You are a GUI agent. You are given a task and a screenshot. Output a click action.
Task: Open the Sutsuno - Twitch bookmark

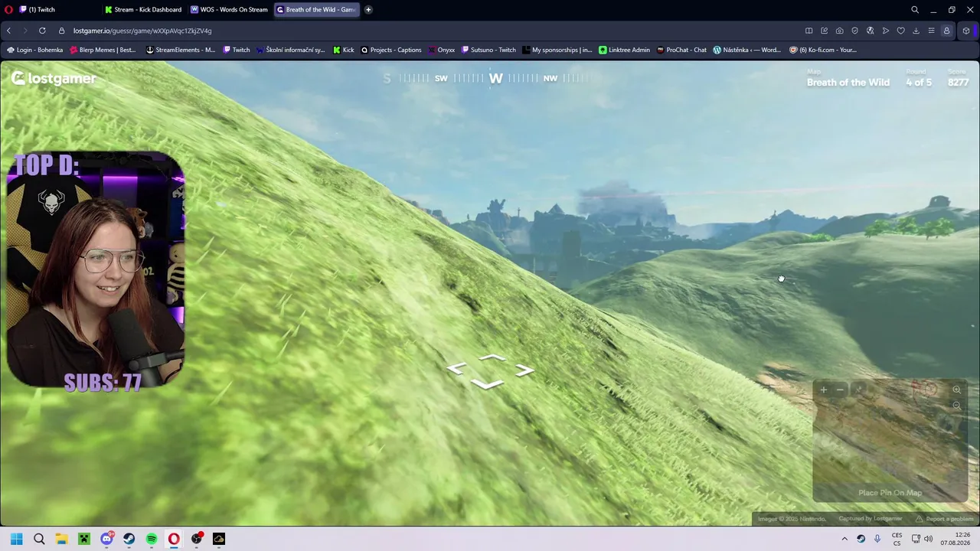(489, 50)
